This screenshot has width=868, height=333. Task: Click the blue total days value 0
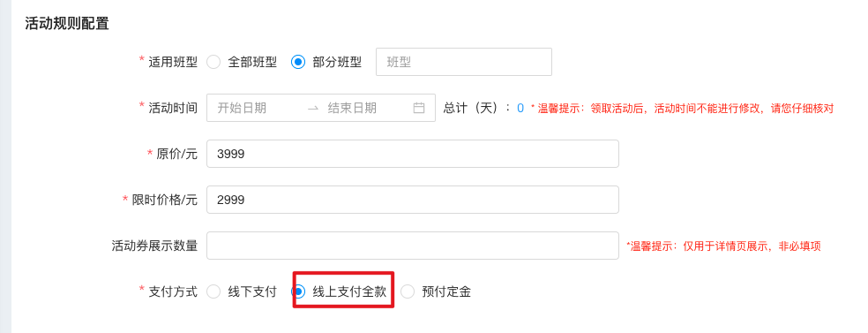point(520,108)
